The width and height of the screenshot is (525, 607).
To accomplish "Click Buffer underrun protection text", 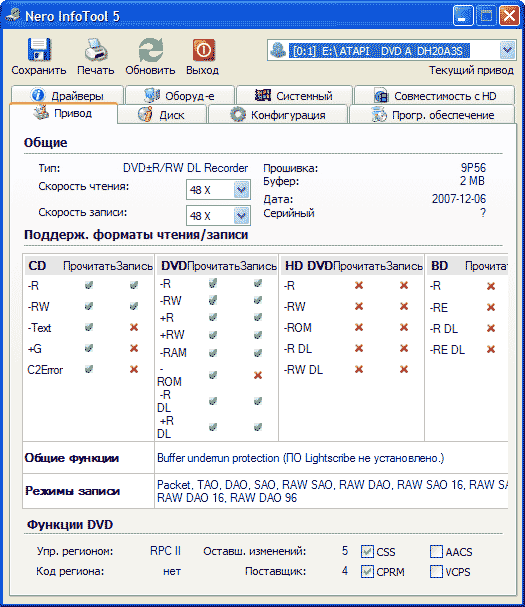I will click(218, 458).
